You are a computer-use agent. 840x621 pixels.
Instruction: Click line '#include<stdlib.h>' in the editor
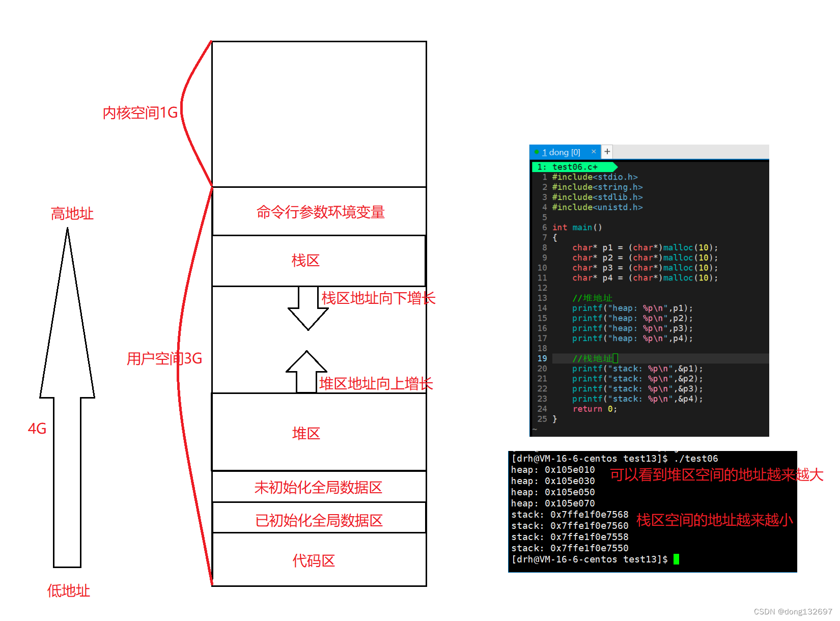(597, 197)
